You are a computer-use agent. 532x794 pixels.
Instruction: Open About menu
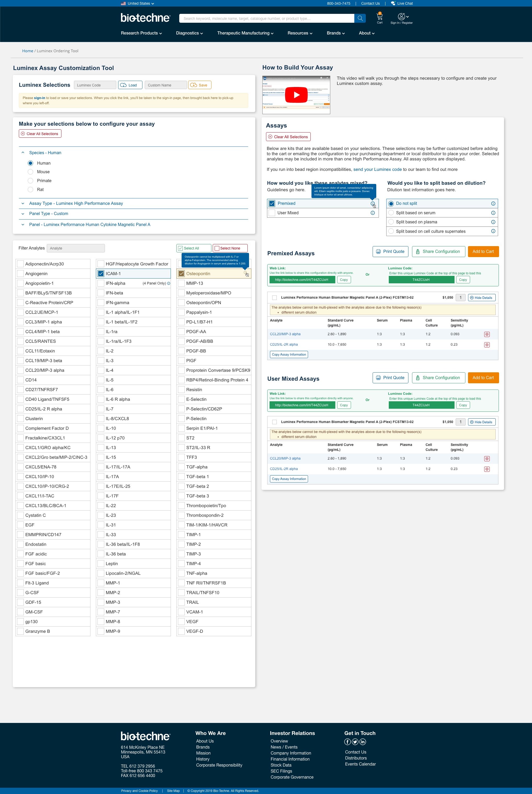(367, 33)
